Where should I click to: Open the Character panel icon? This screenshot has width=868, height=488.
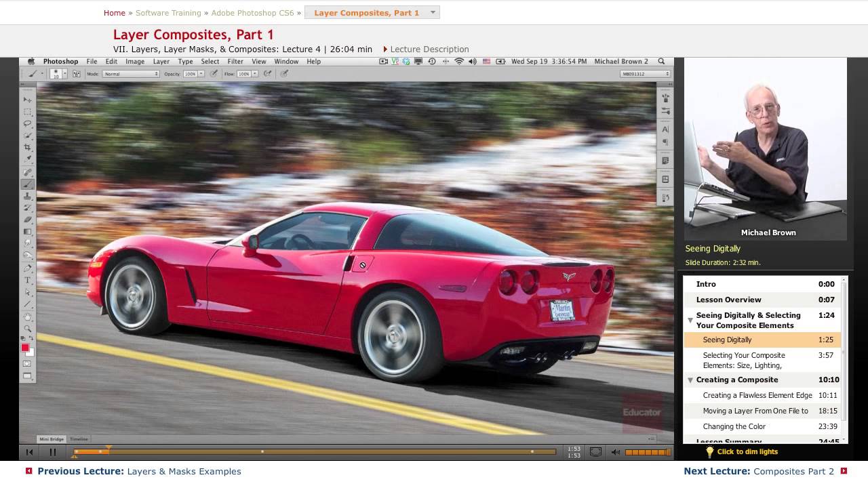click(x=665, y=129)
